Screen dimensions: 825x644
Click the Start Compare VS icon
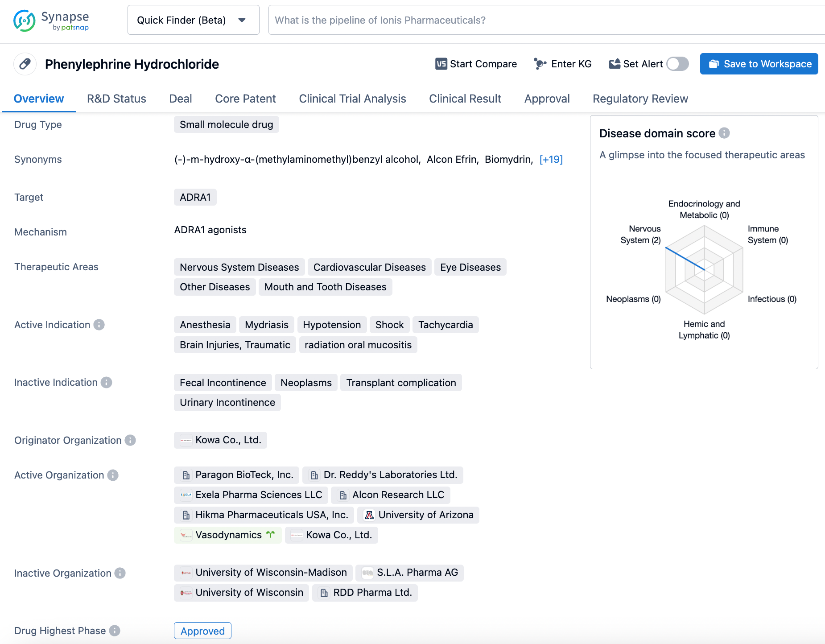[441, 64]
